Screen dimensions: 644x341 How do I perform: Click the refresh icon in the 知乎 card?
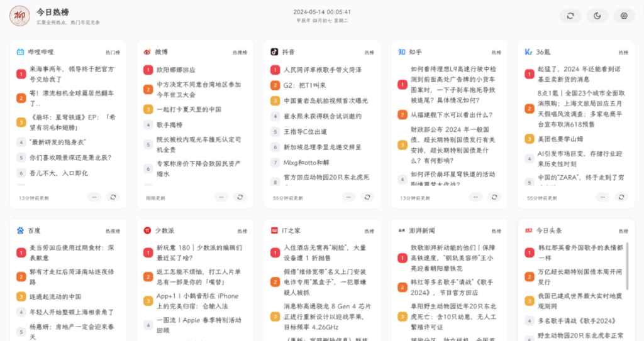pyautogui.click(x=494, y=197)
